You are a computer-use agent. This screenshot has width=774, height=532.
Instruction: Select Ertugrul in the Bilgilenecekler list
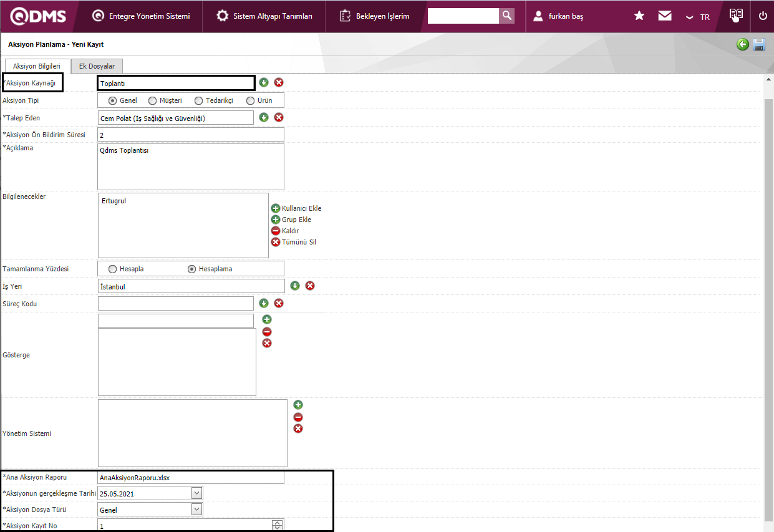[114, 201]
